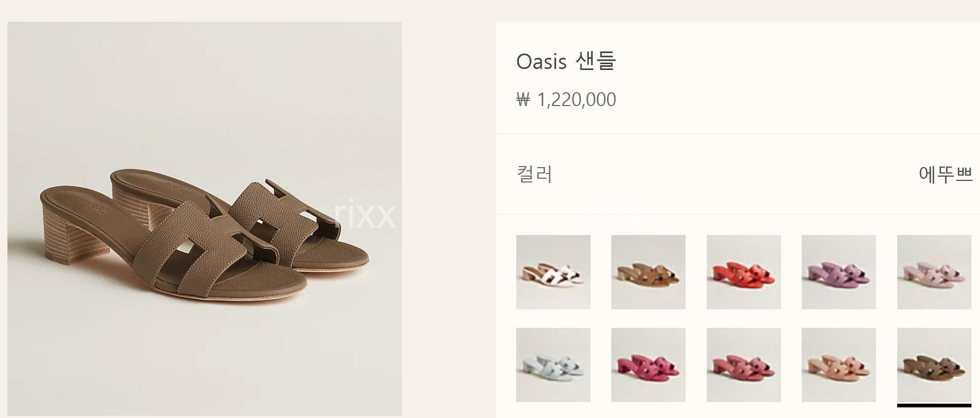
Task: Pick the fuchsia pink sandal color thumbnail
Action: pyautogui.click(x=648, y=365)
